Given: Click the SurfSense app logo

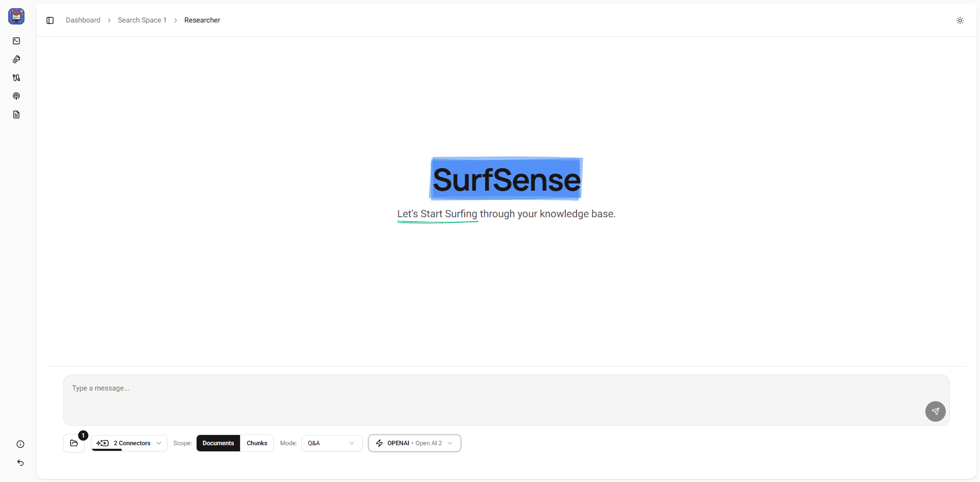Looking at the screenshot, I should [x=16, y=16].
